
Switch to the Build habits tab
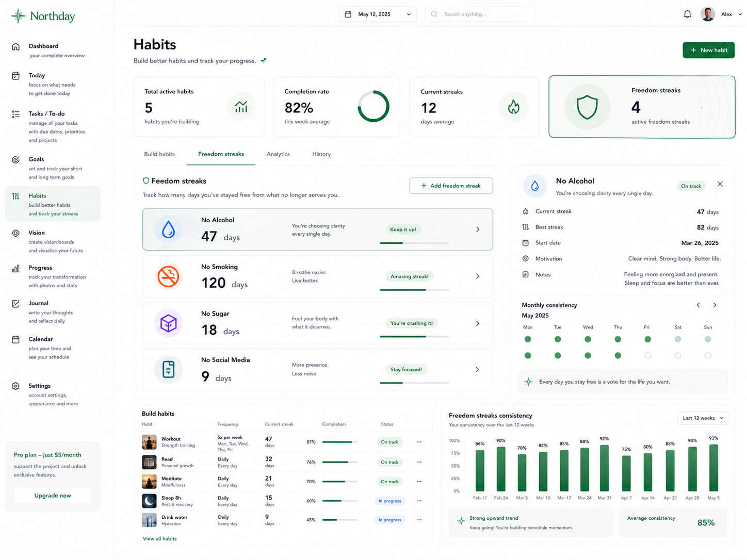point(159,154)
